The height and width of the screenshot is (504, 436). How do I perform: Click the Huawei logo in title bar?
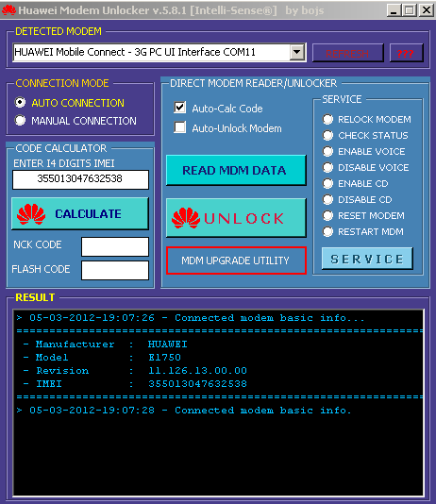pos(8,10)
